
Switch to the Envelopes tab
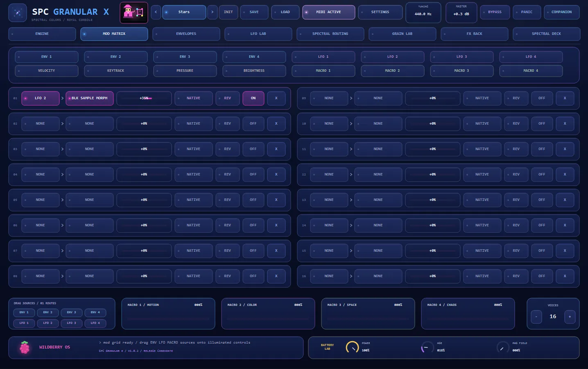click(x=186, y=34)
